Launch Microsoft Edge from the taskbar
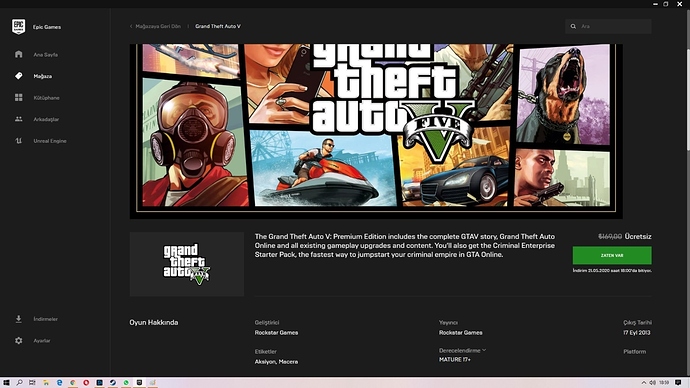 tap(59, 383)
